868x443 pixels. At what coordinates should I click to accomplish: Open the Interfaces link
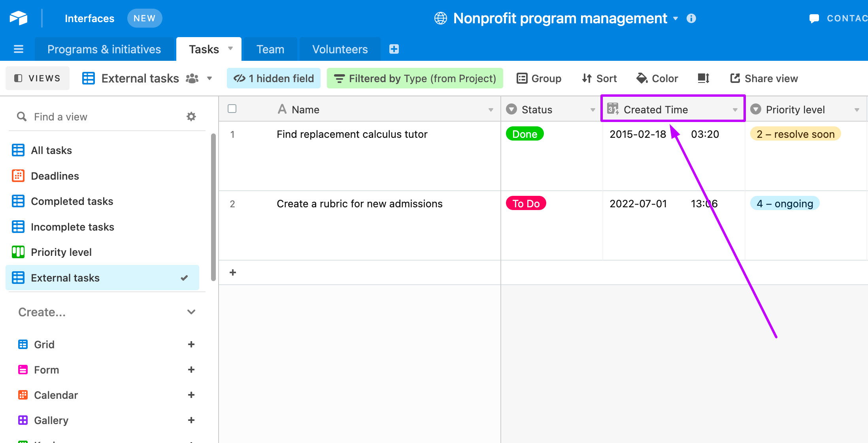pos(89,19)
